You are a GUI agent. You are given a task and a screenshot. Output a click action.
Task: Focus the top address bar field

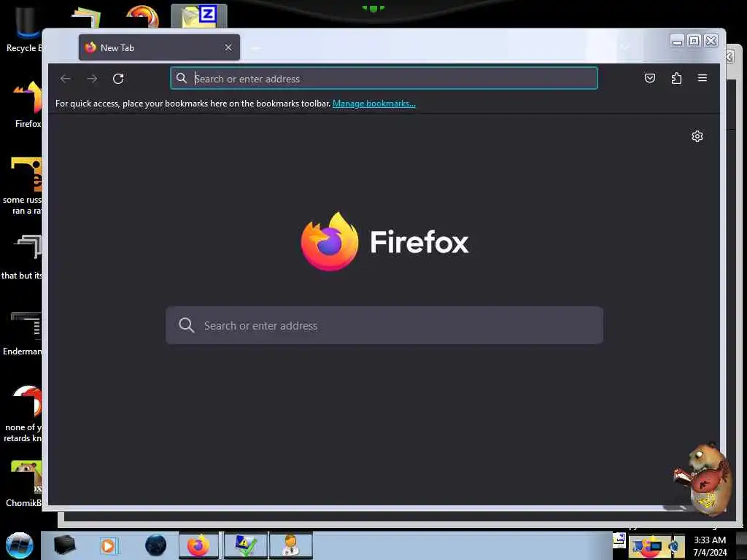(x=384, y=79)
